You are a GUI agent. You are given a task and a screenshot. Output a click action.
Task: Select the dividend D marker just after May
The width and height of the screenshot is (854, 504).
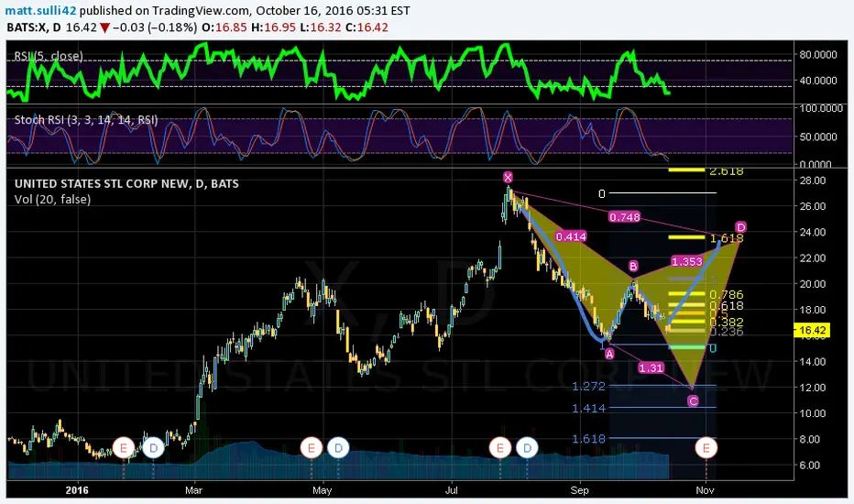tap(338, 448)
